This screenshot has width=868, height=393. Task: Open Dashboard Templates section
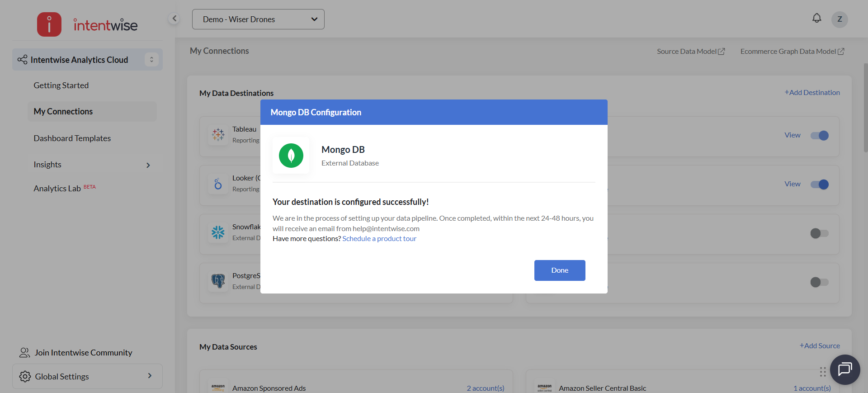pyautogui.click(x=72, y=138)
